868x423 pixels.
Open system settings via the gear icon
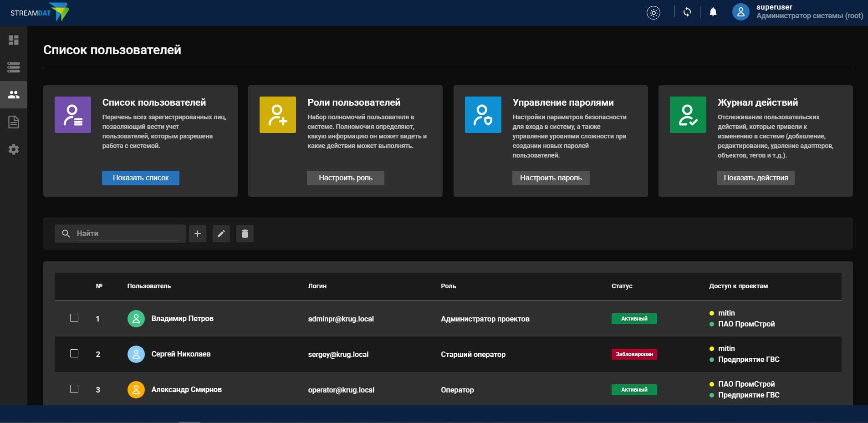coord(14,149)
